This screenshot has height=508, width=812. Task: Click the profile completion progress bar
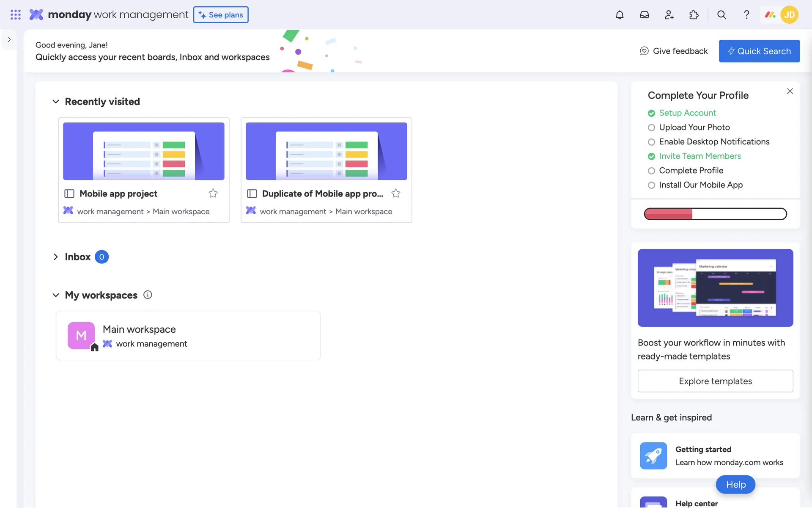pos(715,214)
